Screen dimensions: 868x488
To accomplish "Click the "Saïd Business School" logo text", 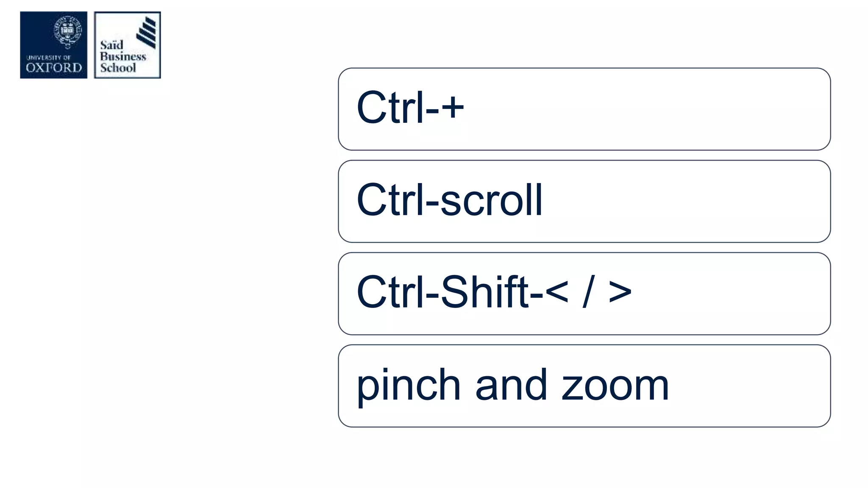I will pos(122,57).
